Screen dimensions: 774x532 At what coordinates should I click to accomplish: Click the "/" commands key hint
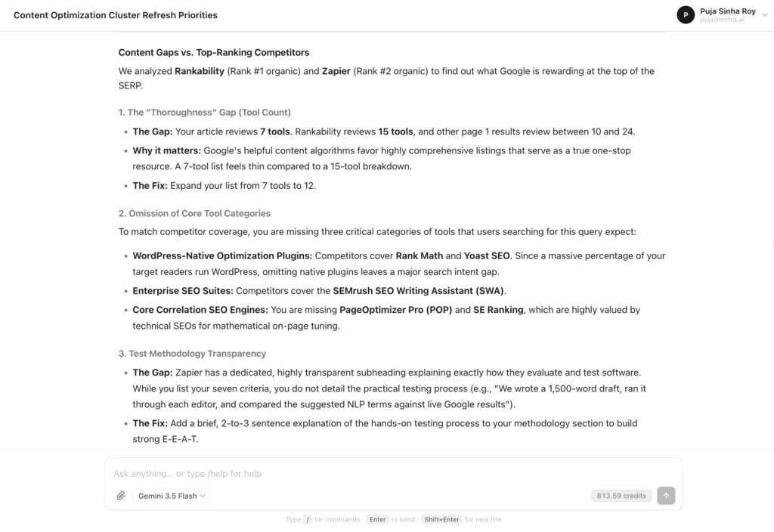point(308,519)
